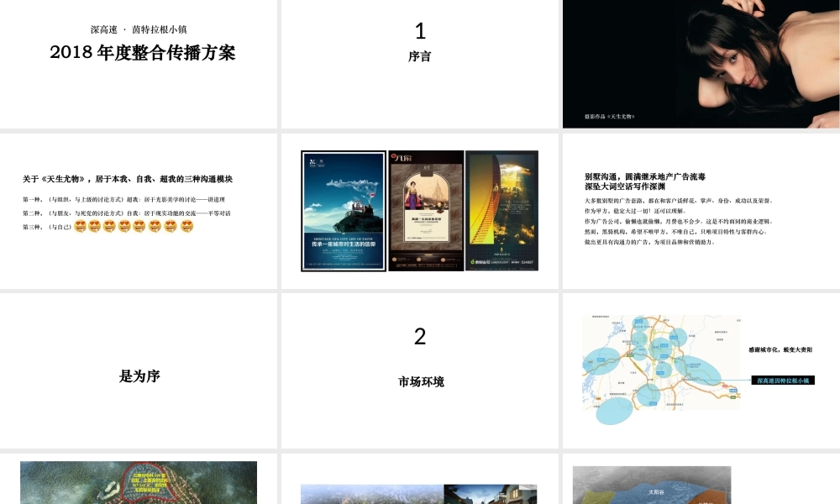The image size is (840, 504).
Task: Click the last emoji in the smiley row
Action: (184, 227)
